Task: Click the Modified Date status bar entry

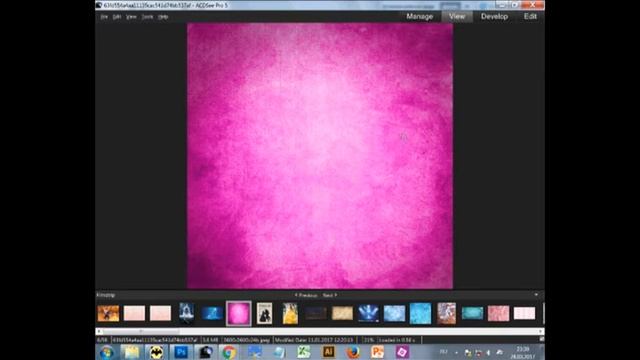Action: 314,340
